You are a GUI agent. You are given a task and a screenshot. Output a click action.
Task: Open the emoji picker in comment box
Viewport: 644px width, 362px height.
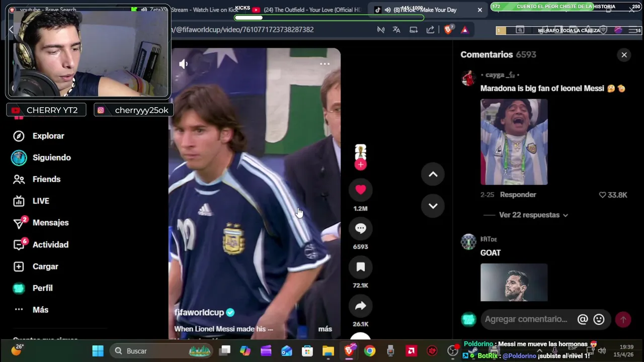[599, 319]
